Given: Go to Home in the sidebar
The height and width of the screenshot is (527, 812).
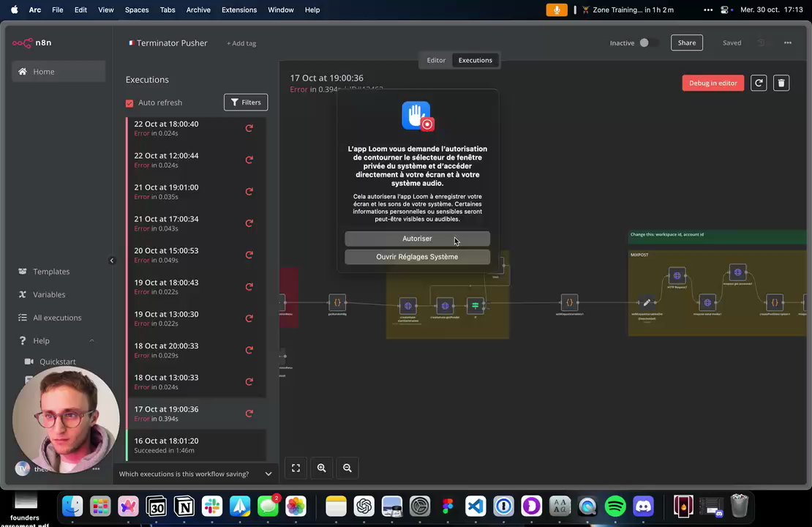Looking at the screenshot, I should 59,72.
